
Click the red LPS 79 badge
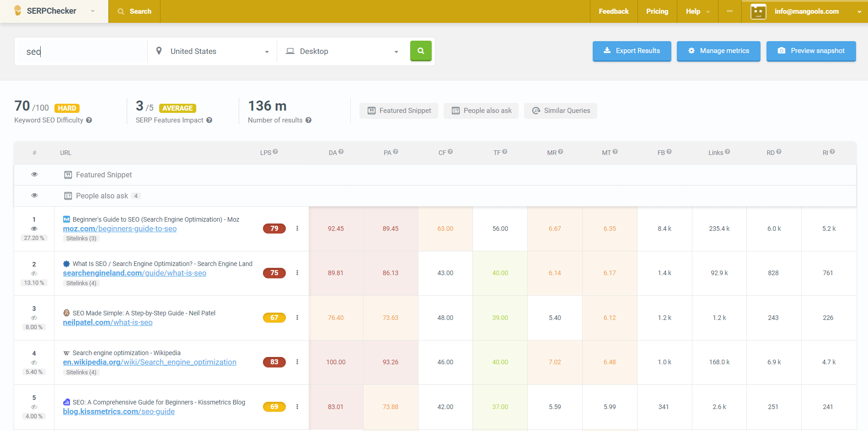coord(274,229)
